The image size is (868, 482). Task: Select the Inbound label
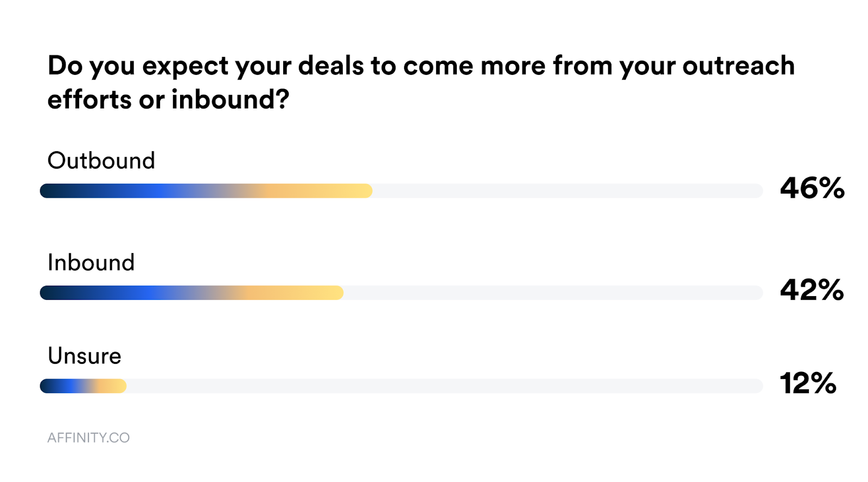click(91, 263)
